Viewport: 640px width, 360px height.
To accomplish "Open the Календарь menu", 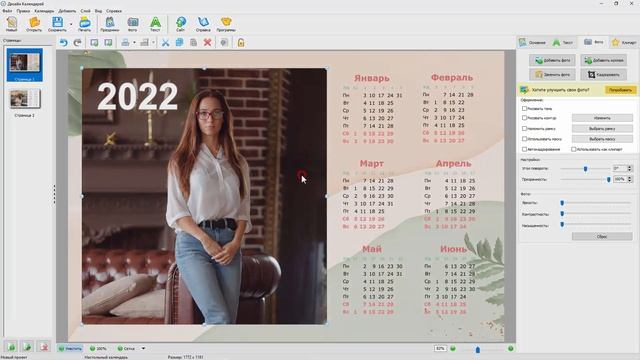I will 44,11.
